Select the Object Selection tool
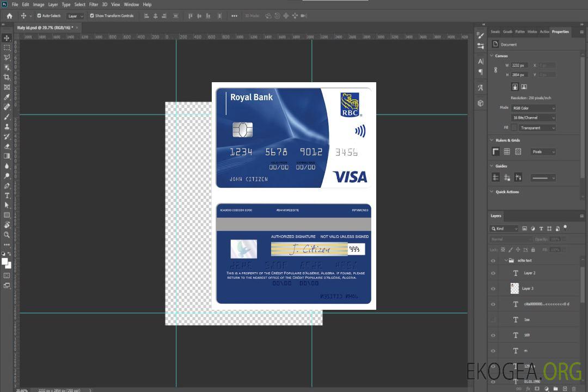 tap(7, 68)
